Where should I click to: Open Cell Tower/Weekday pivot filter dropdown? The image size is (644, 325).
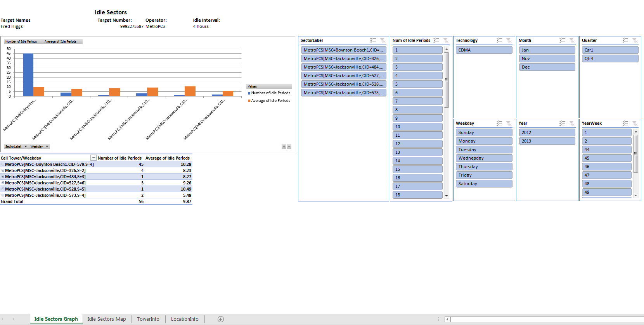(93, 158)
